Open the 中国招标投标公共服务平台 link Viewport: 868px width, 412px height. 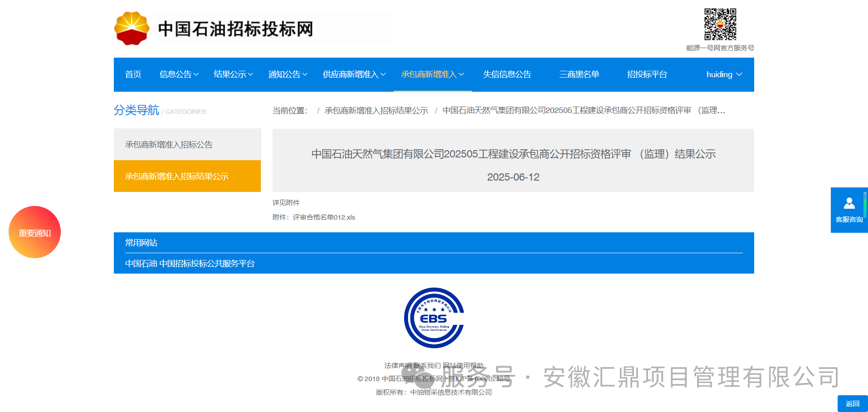(x=207, y=264)
